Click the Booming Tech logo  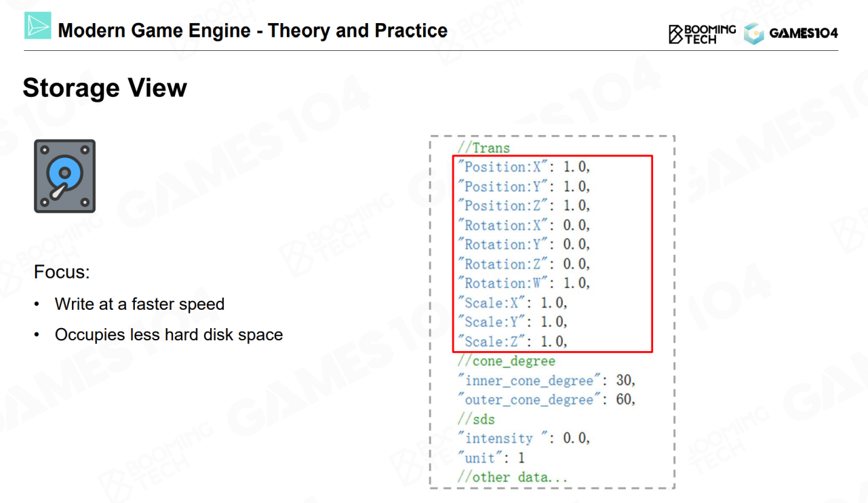702,33
